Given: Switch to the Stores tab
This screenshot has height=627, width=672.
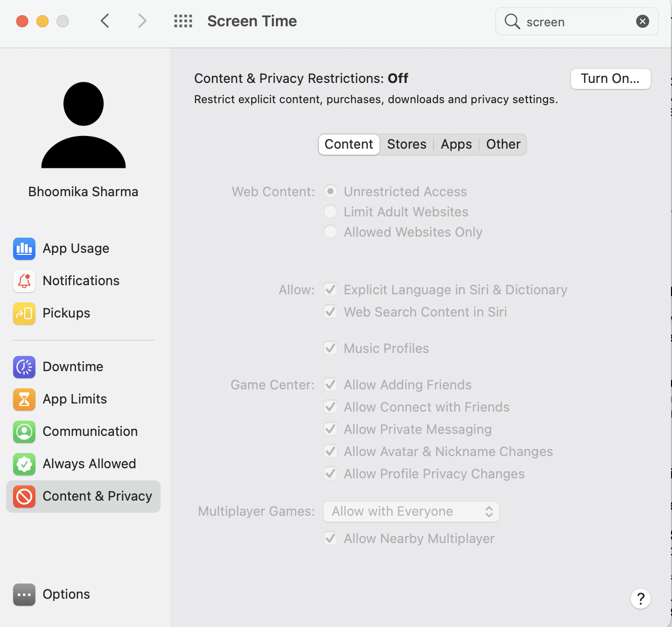Looking at the screenshot, I should [x=407, y=144].
